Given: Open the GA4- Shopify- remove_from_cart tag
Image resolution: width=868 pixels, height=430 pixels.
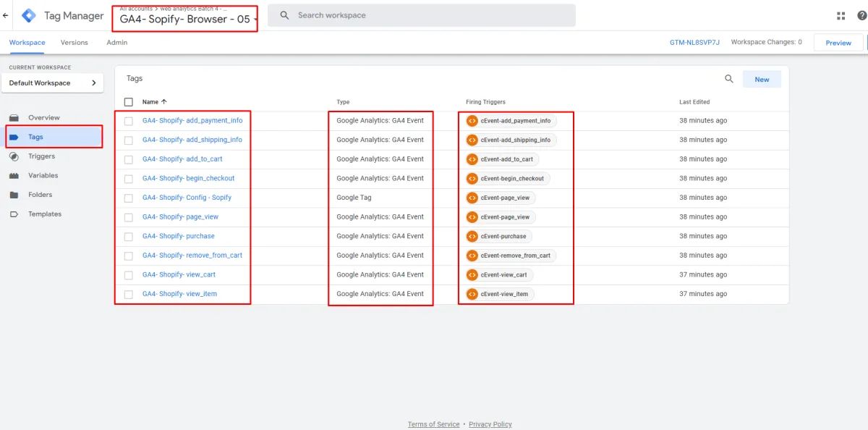Looking at the screenshot, I should click(192, 256).
